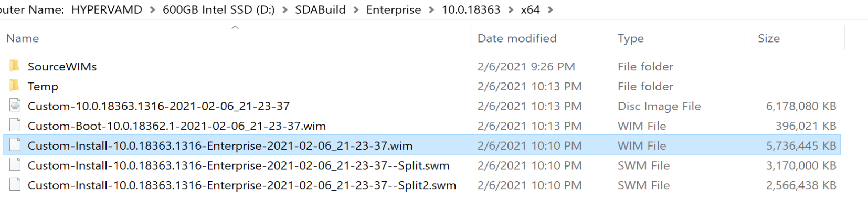Open the Temp folder icon

pos(15,86)
